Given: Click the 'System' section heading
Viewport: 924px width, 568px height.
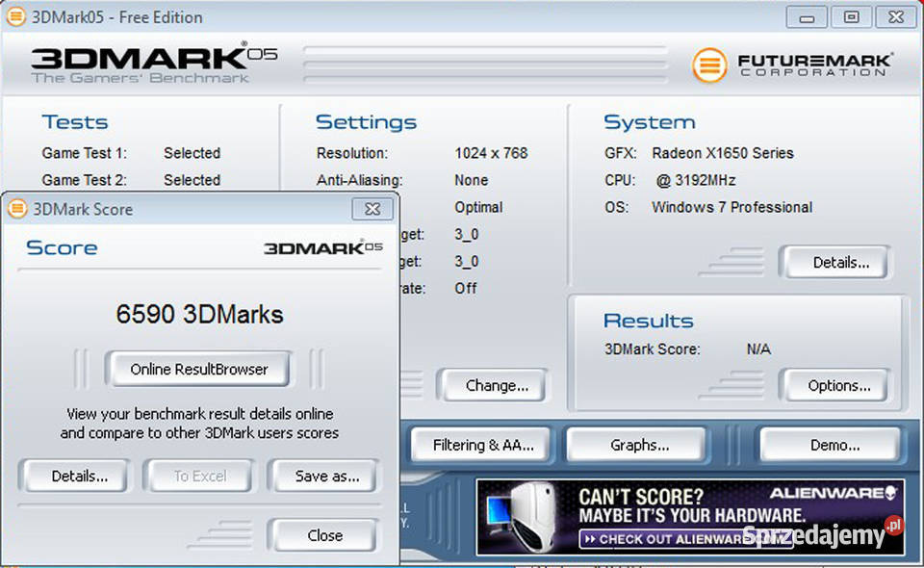Looking at the screenshot, I should (650, 122).
